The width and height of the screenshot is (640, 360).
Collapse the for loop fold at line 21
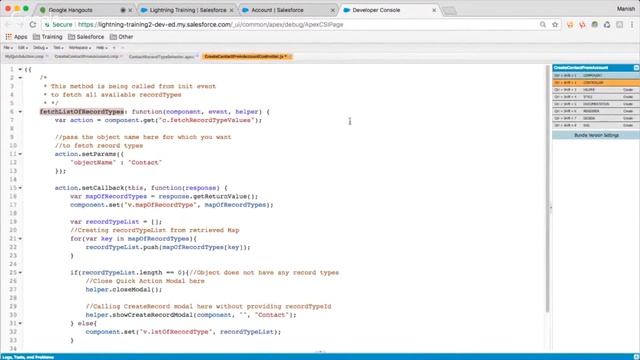[20, 238]
